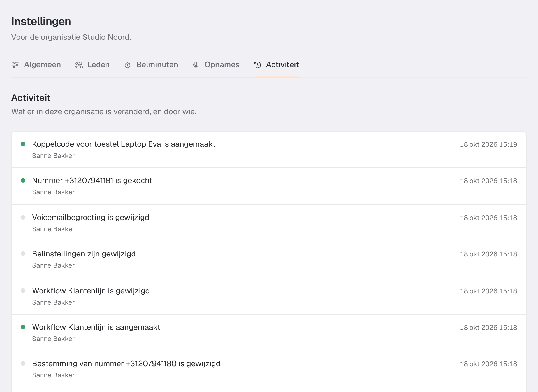This screenshot has width=538, height=392.
Task: Click green dot on Workflow Klantenlijn aangemaakt entry
Action: pyautogui.click(x=23, y=327)
